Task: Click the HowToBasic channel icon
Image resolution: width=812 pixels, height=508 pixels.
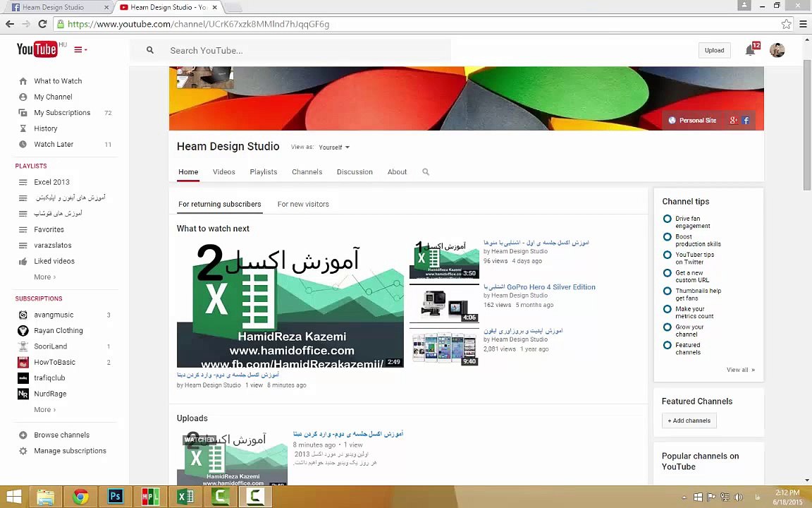Action: tap(23, 363)
